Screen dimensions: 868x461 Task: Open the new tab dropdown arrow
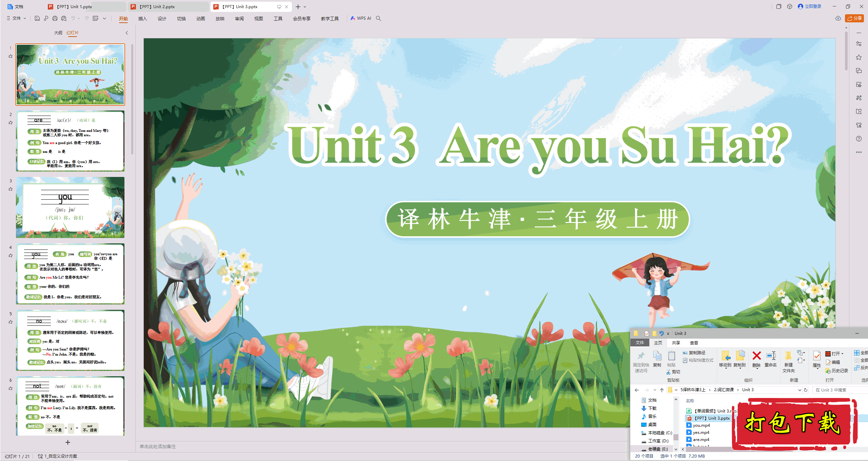point(305,6)
